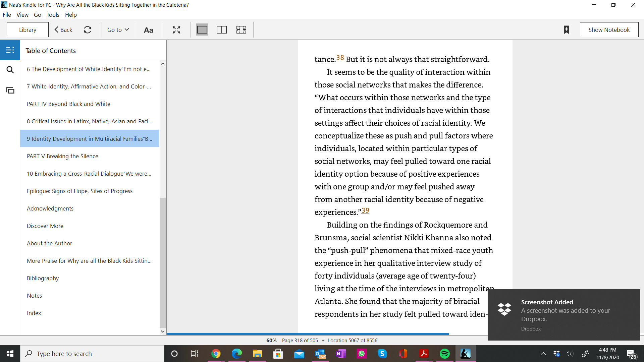The image size is (644, 362).
Task: Open the taskbar volume control
Action: 570,354
